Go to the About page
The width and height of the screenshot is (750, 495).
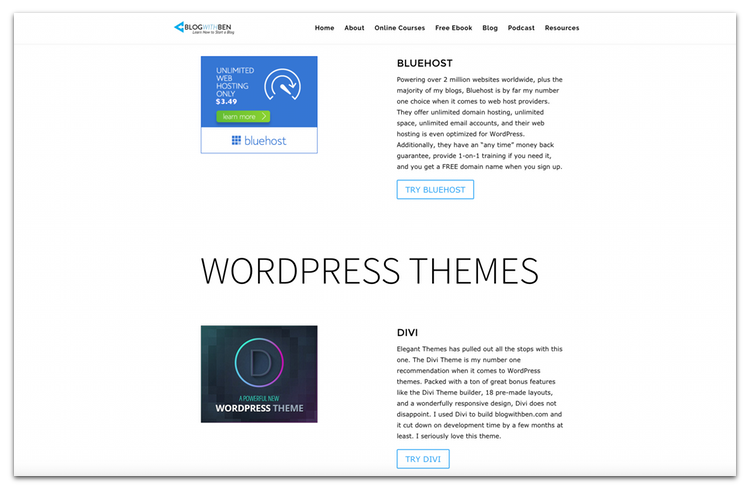[x=354, y=28]
